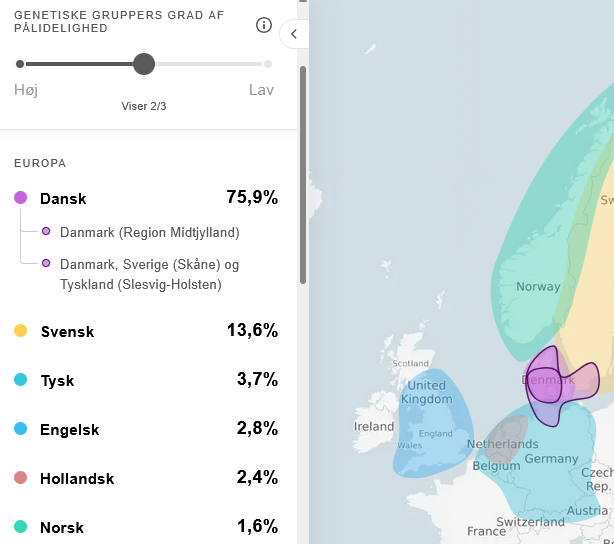Click the sidebar vertical scrollbar
This screenshot has height=544, width=614.
pyautogui.click(x=302, y=170)
